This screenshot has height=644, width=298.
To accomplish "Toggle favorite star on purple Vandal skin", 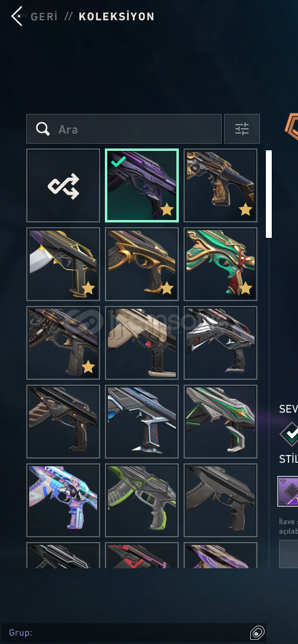I will tap(167, 210).
